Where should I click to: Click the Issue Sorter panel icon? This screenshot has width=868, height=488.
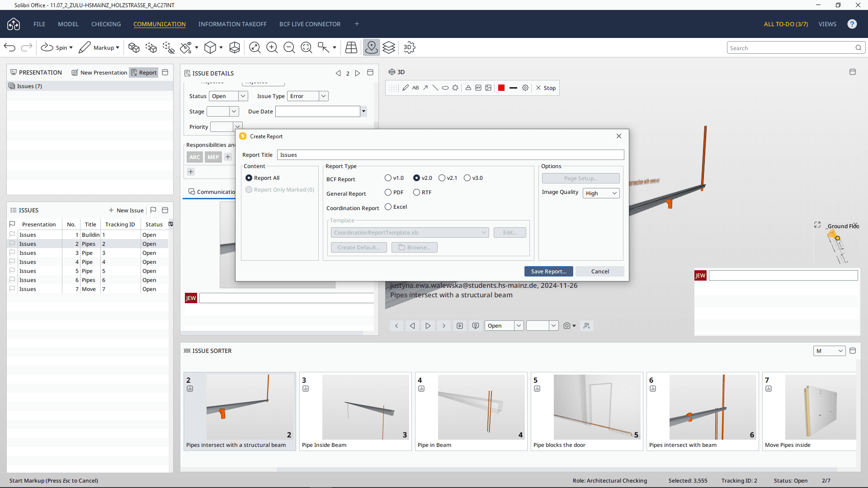tap(187, 350)
